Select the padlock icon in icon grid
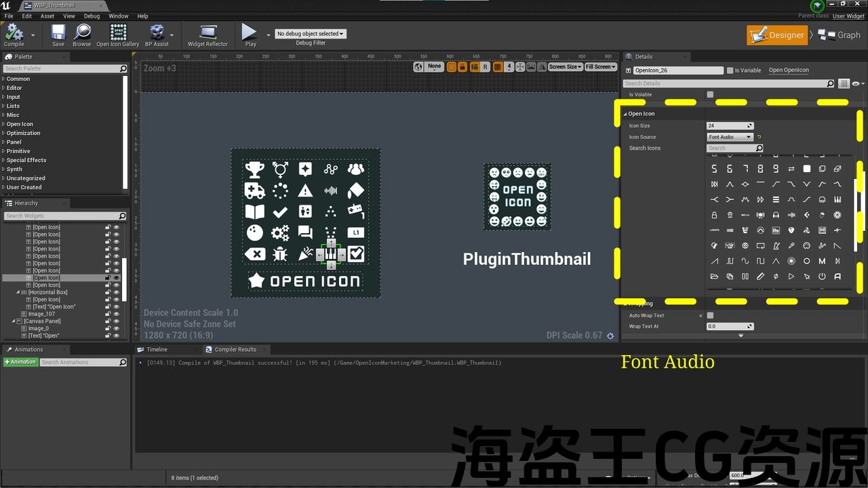The image size is (868, 488). tap(714, 216)
